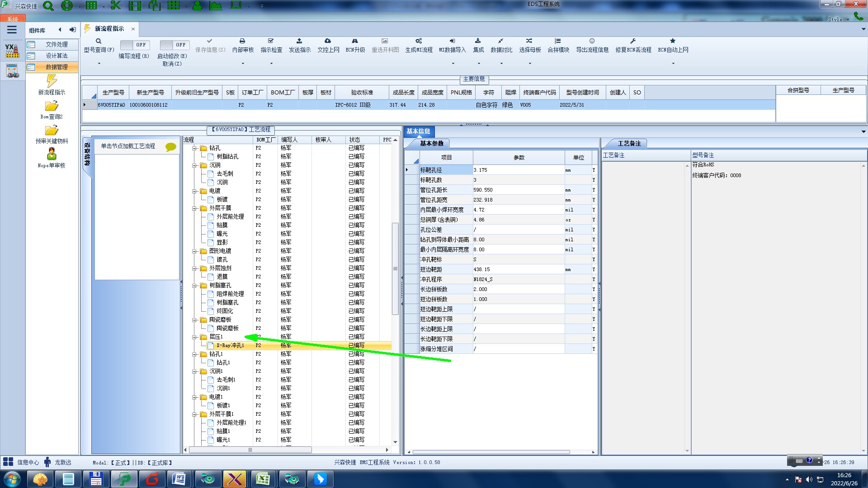
Task: Open the dropdown arrow under 指示检查
Action: point(271,64)
